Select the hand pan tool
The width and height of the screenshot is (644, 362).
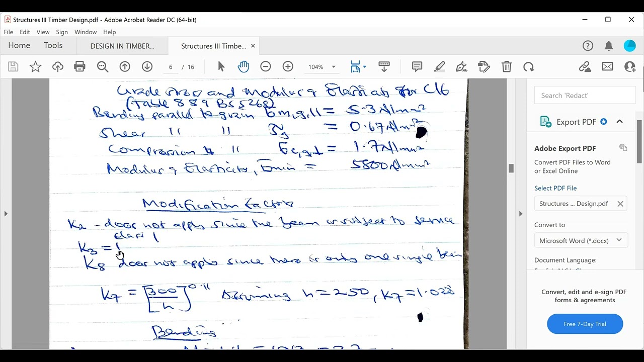point(243,67)
